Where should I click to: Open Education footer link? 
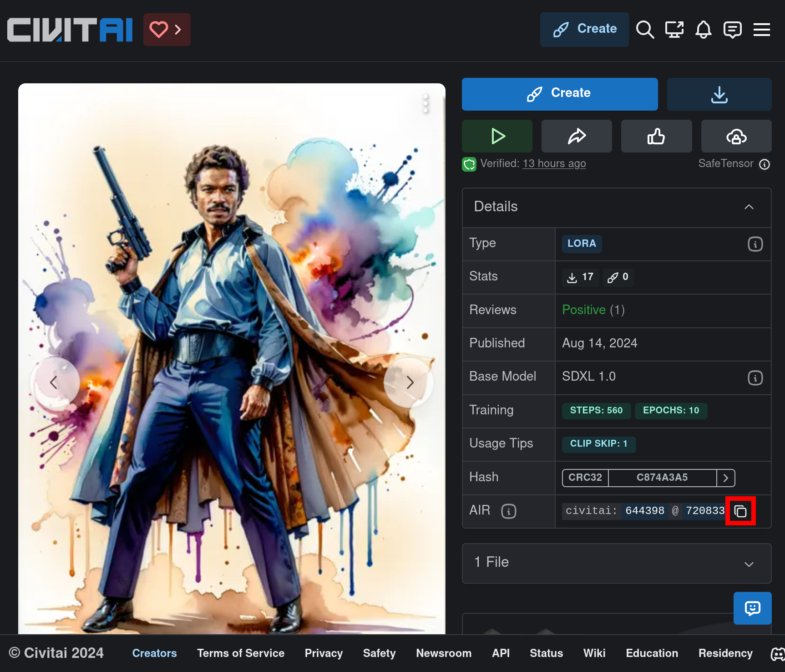click(652, 653)
